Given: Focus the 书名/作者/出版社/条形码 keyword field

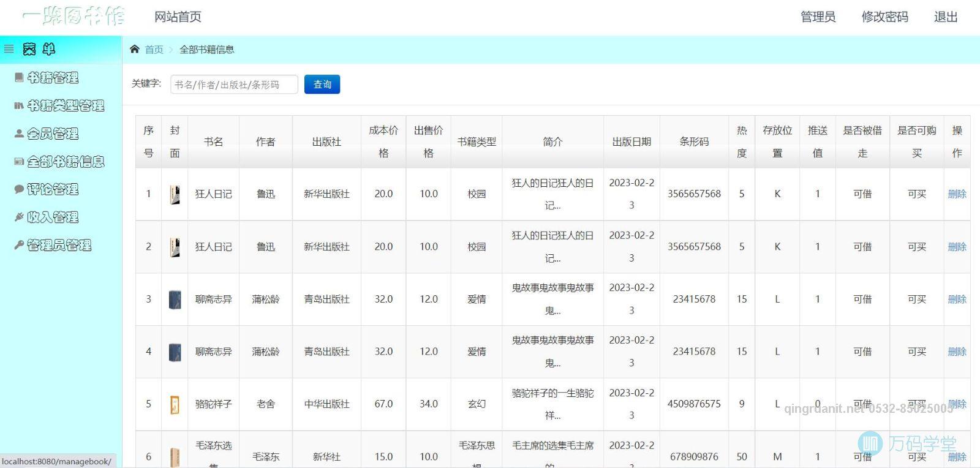Looking at the screenshot, I should 234,85.
